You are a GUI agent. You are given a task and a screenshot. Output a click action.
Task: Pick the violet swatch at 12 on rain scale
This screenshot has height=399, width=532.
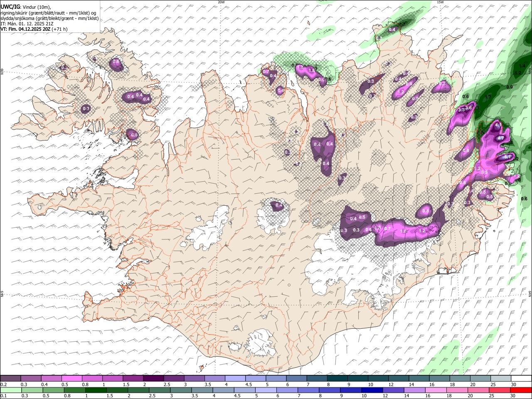tap(393, 390)
